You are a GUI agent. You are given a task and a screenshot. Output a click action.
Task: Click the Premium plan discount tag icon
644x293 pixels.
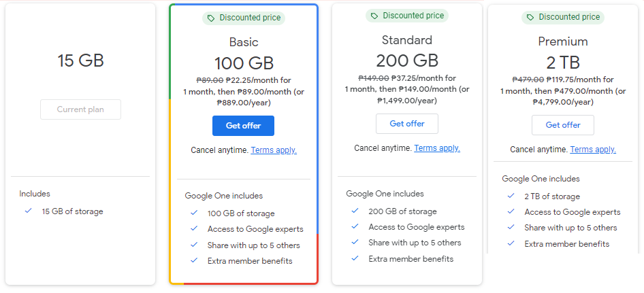[x=530, y=17]
